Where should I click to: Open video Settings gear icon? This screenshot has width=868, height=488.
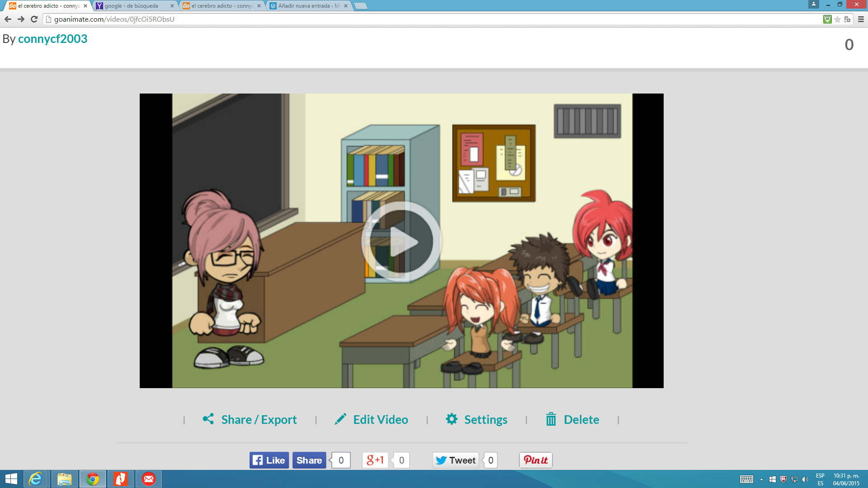(452, 419)
